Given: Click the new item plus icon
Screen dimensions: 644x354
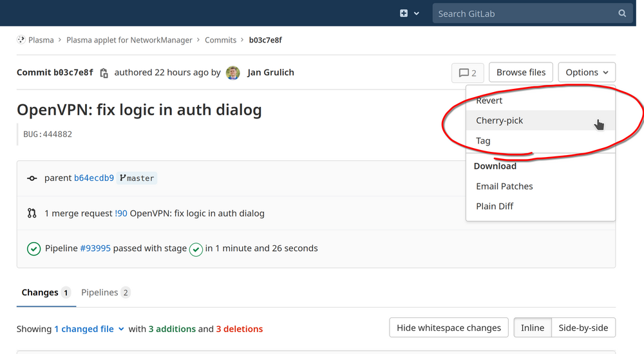Looking at the screenshot, I should 404,14.
